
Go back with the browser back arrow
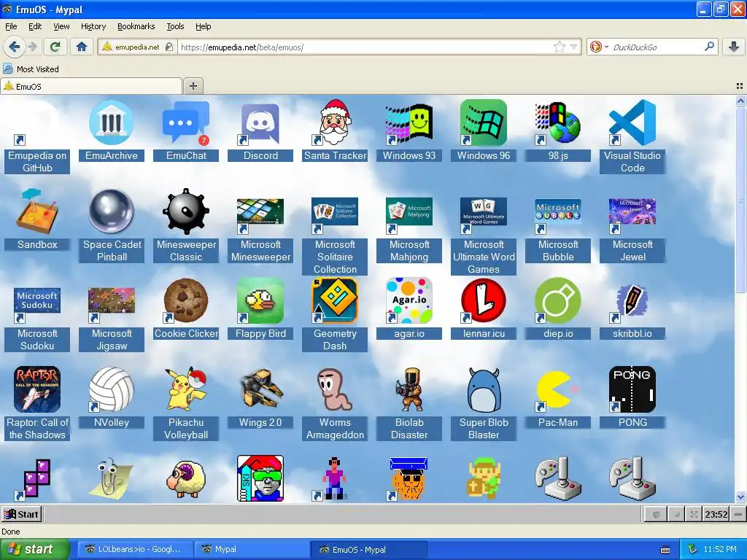point(15,47)
